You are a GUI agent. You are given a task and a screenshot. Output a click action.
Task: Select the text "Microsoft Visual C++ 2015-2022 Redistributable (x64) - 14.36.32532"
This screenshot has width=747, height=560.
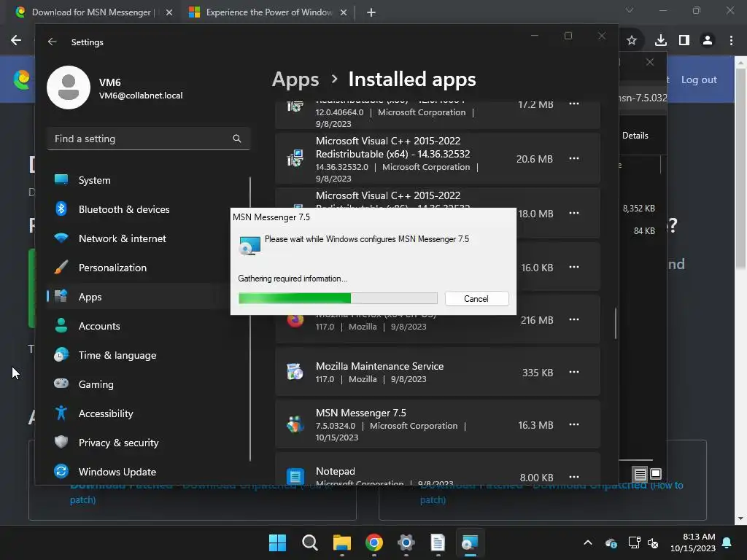392,147
